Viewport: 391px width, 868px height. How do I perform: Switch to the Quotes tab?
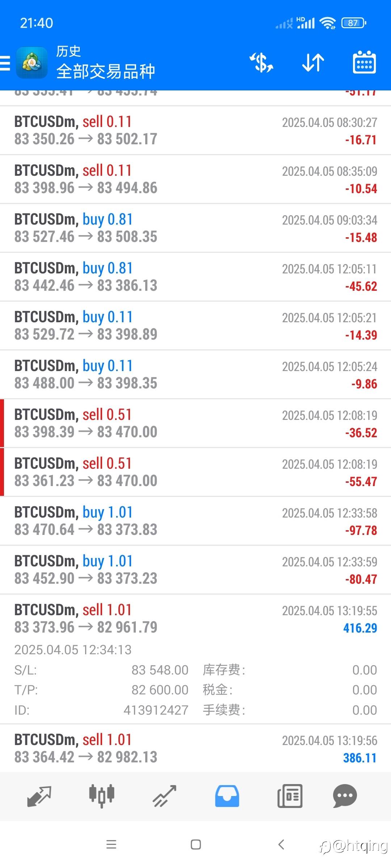(39, 796)
